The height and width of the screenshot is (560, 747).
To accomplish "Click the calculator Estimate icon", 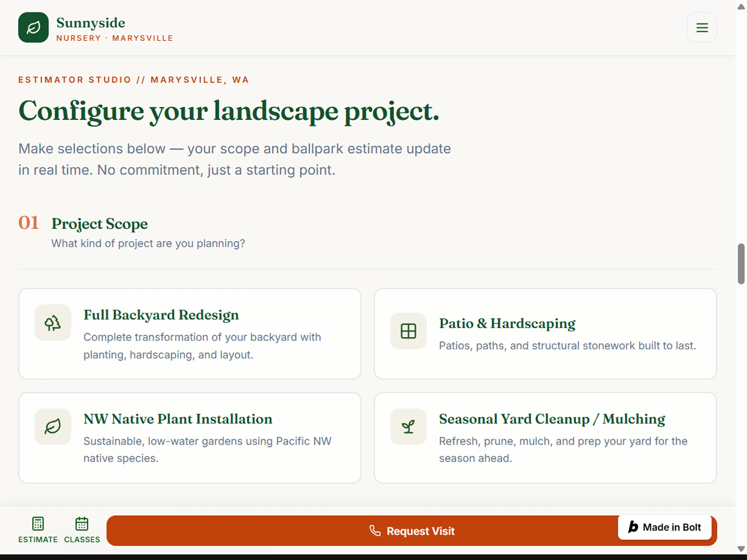I will (x=38, y=524).
